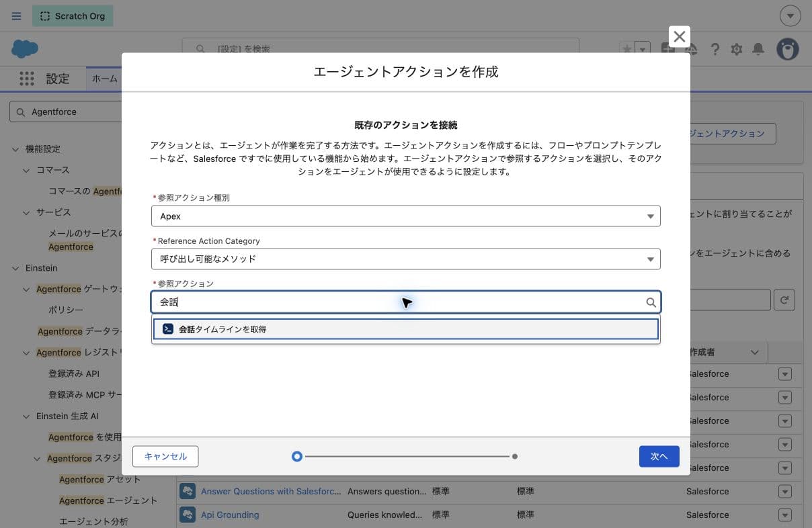Click the Api Grounding row action icon
The width and height of the screenshot is (812, 528).
point(187,515)
